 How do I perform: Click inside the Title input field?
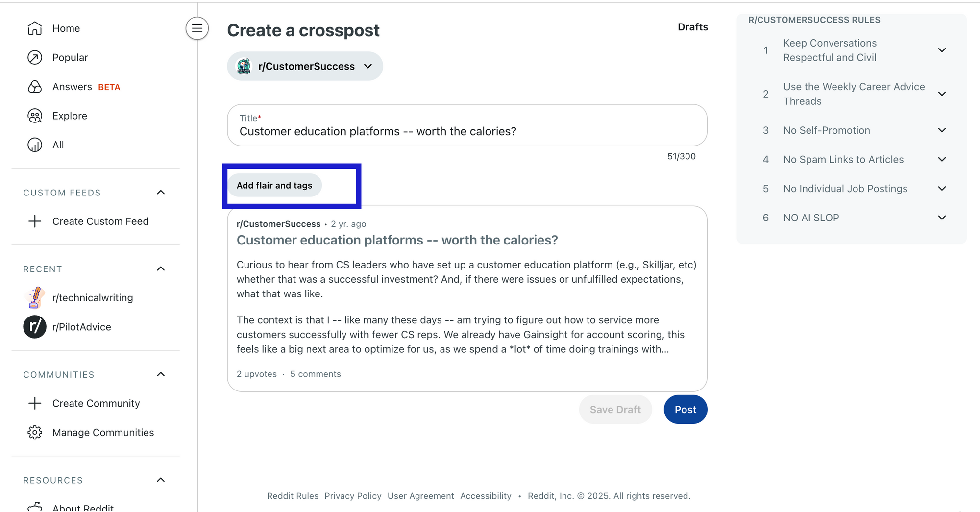click(465, 131)
